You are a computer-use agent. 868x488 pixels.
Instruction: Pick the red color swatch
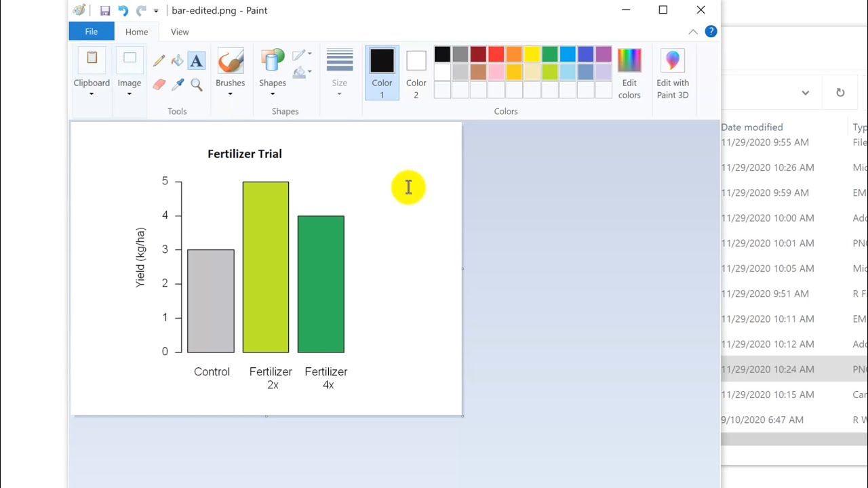click(496, 54)
